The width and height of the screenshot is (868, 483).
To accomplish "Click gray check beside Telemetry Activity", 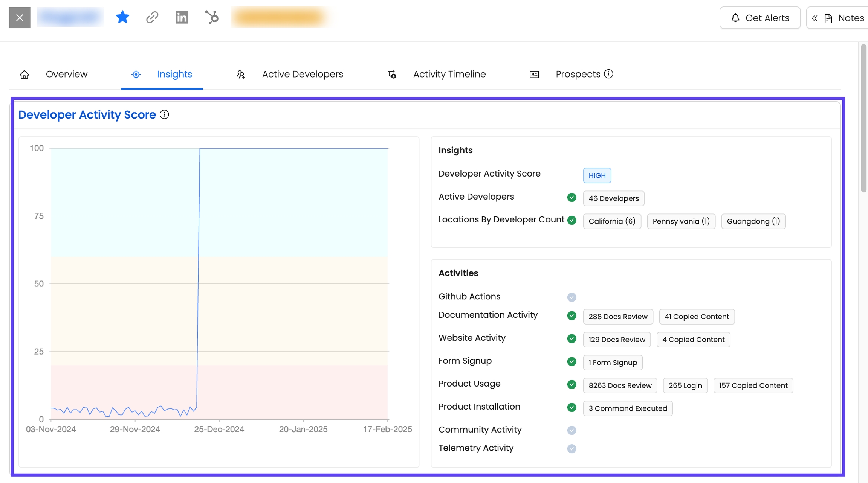I will click(572, 448).
